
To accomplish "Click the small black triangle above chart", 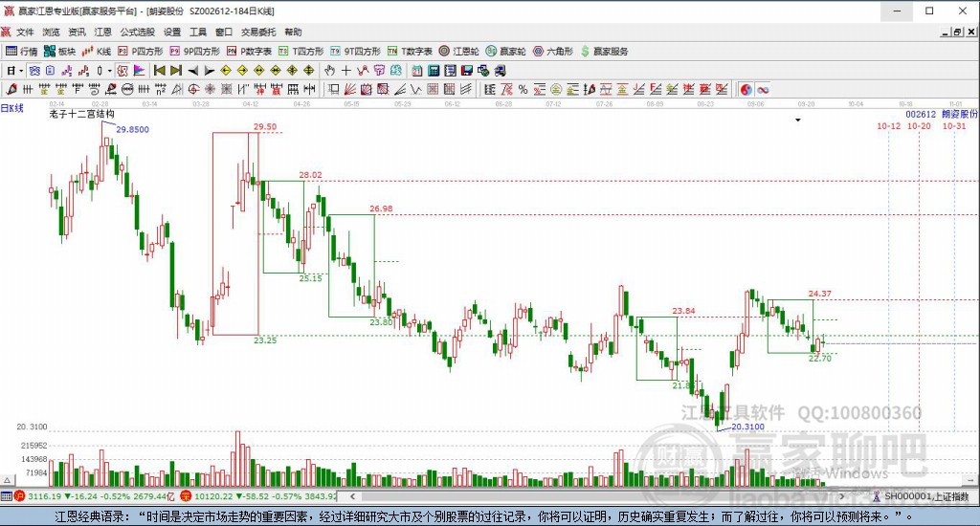I will 798,120.
